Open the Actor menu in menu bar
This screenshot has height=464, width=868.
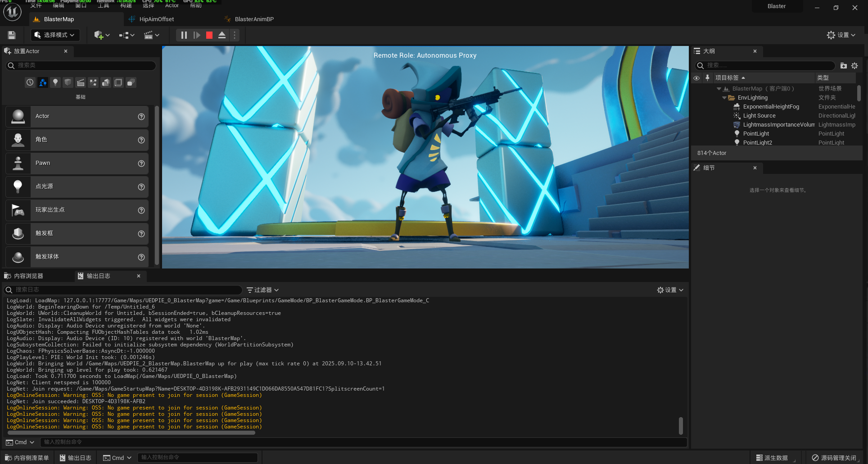pos(172,5)
